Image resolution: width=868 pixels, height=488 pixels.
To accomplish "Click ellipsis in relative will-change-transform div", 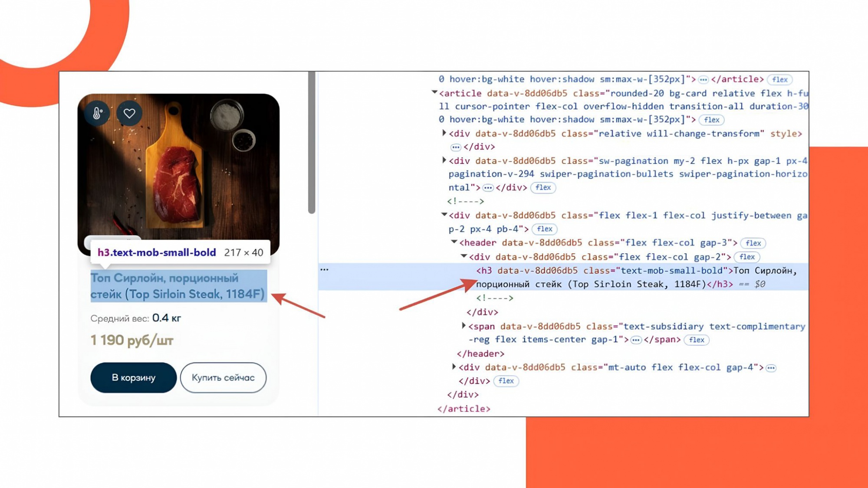I will [x=455, y=147].
